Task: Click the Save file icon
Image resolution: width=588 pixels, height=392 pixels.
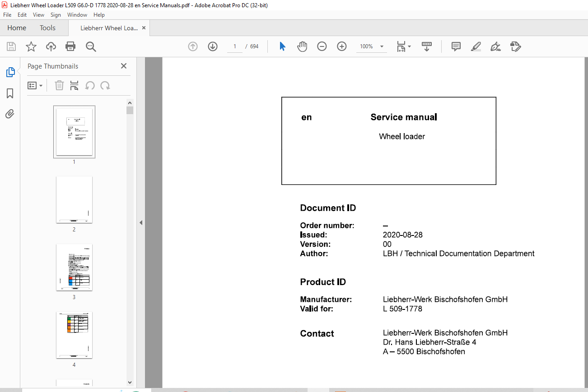Action: pyautogui.click(x=11, y=46)
